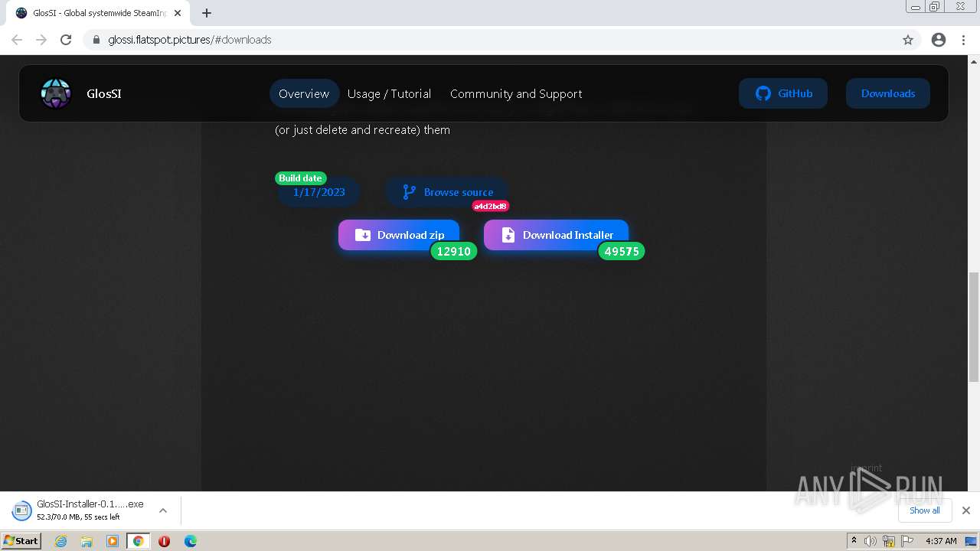This screenshot has height=551, width=980.
Task: Click the 49575 download count badge
Action: tap(622, 251)
